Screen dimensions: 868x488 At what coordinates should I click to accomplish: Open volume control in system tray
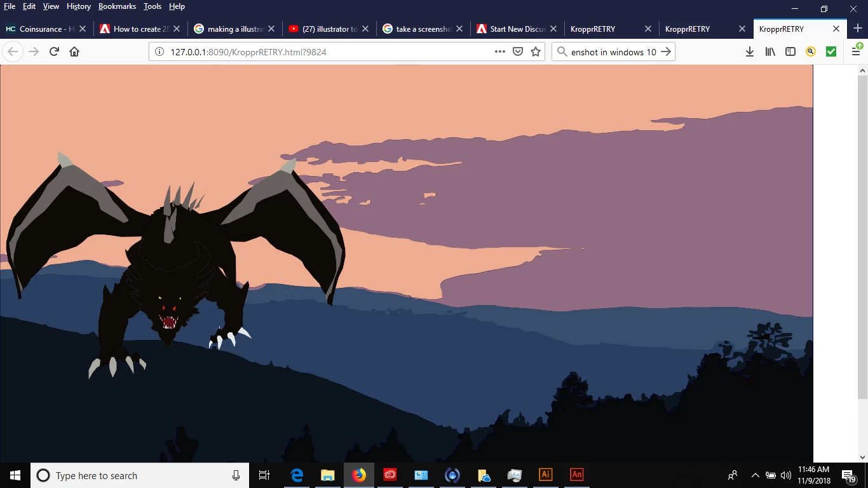click(785, 475)
